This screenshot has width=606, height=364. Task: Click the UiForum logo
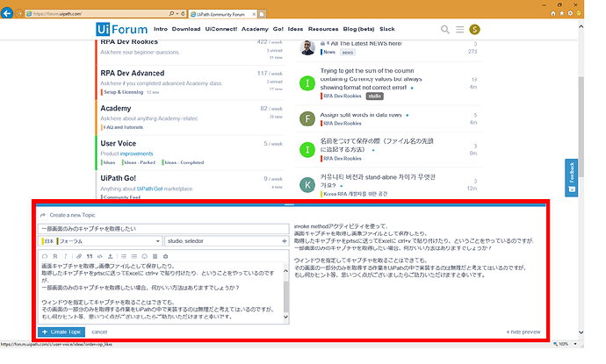click(122, 29)
